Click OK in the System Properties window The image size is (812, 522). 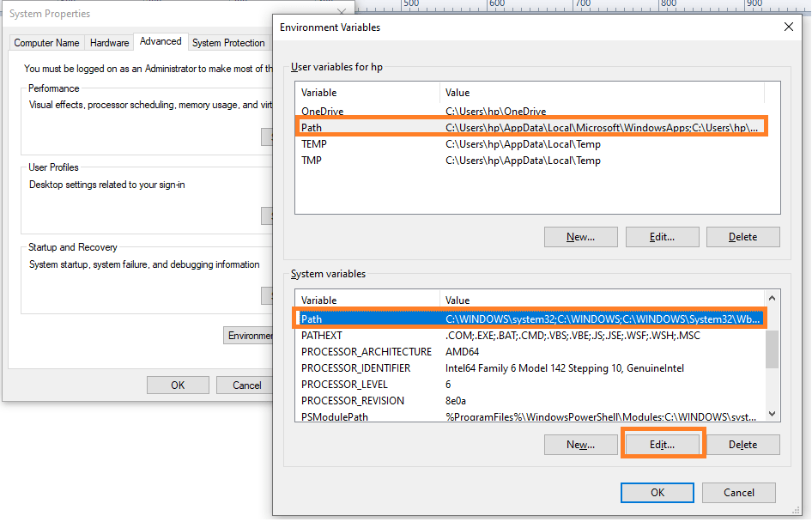[x=178, y=385]
